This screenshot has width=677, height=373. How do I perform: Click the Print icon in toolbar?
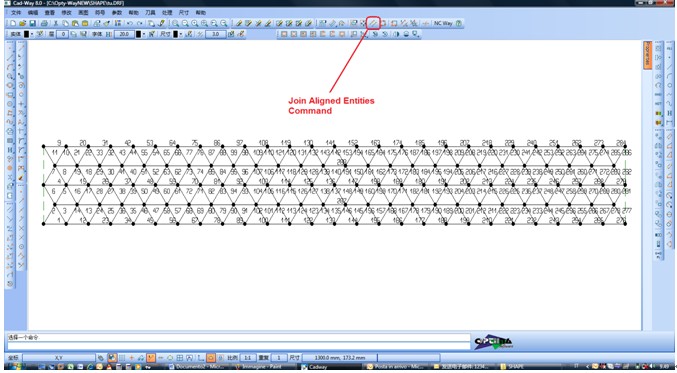(44, 23)
